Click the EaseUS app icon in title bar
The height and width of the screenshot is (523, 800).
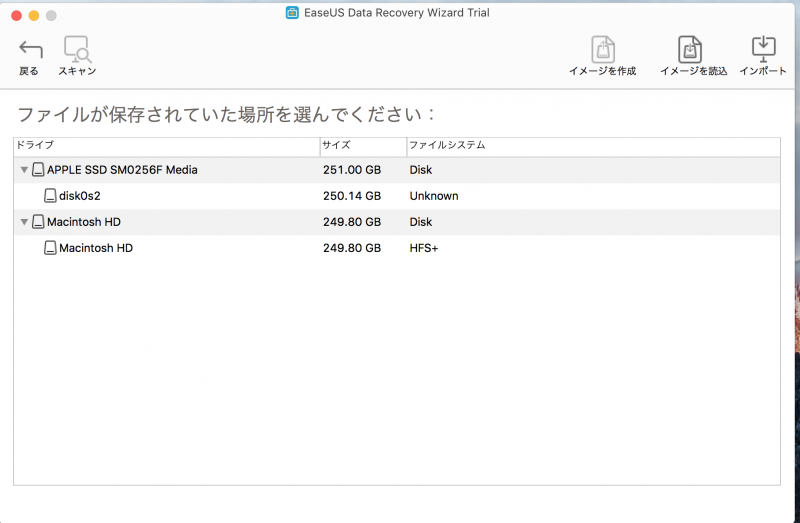point(292,13)
